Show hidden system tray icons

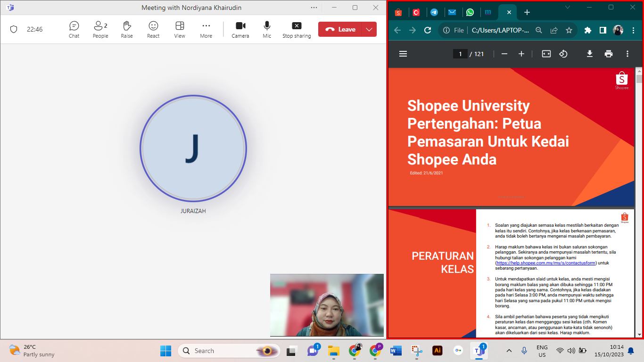click(509, 351)
